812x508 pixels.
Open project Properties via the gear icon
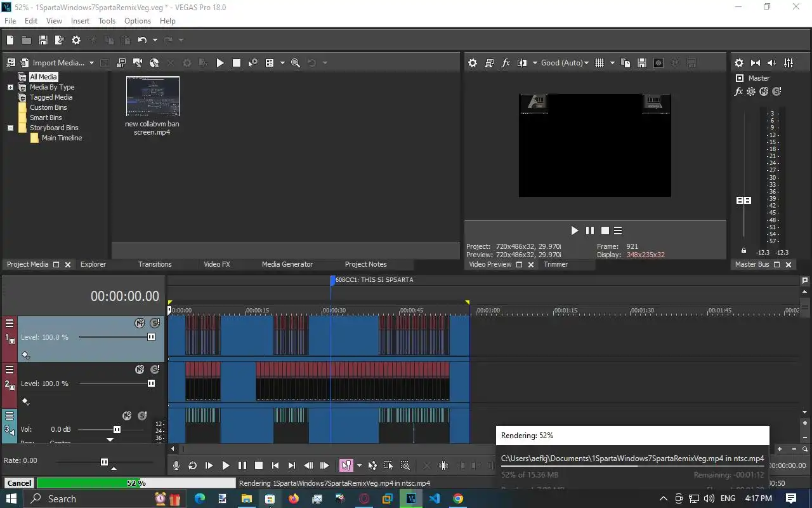[x=76, y=40]
